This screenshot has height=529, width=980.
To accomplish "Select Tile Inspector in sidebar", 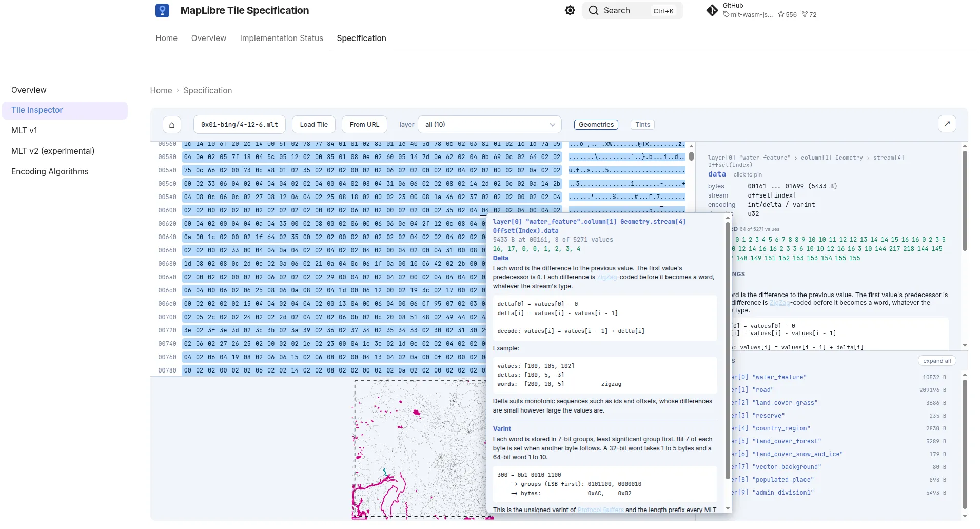I will click(x=65, y=110).
